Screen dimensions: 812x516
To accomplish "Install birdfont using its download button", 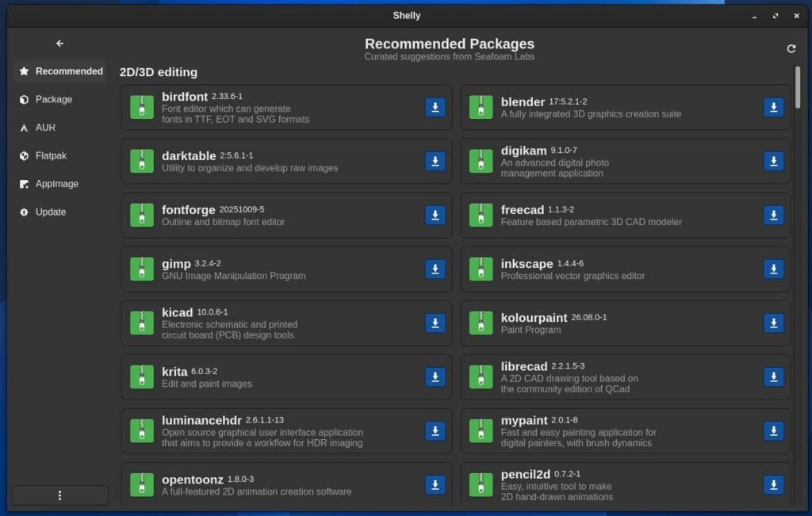I will coord(435,107).
